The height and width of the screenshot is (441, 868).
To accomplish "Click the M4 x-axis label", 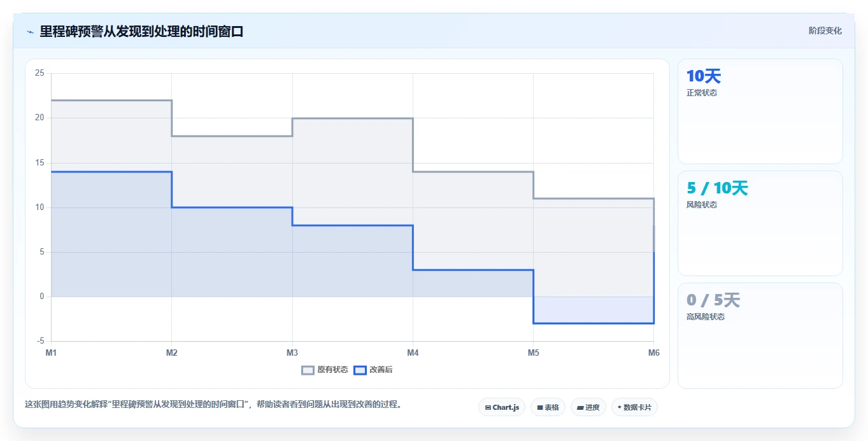I will pos(413,353).
